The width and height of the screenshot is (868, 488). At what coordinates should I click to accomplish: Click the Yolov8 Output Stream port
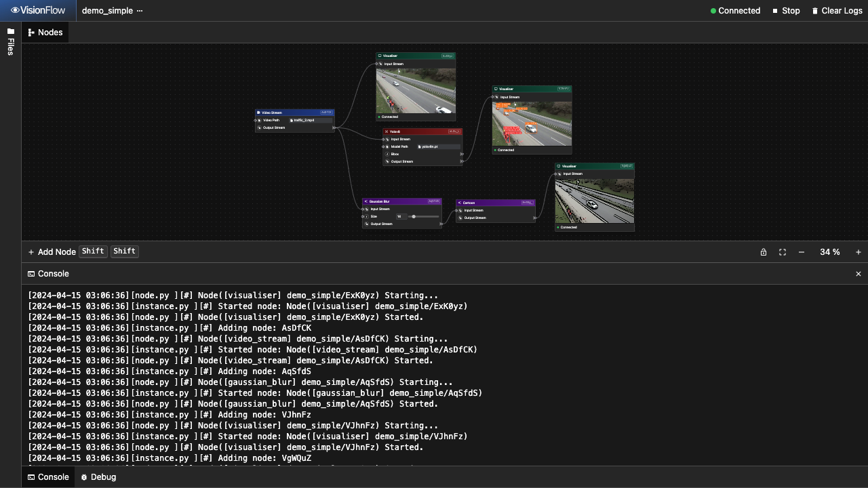(462, 161)
